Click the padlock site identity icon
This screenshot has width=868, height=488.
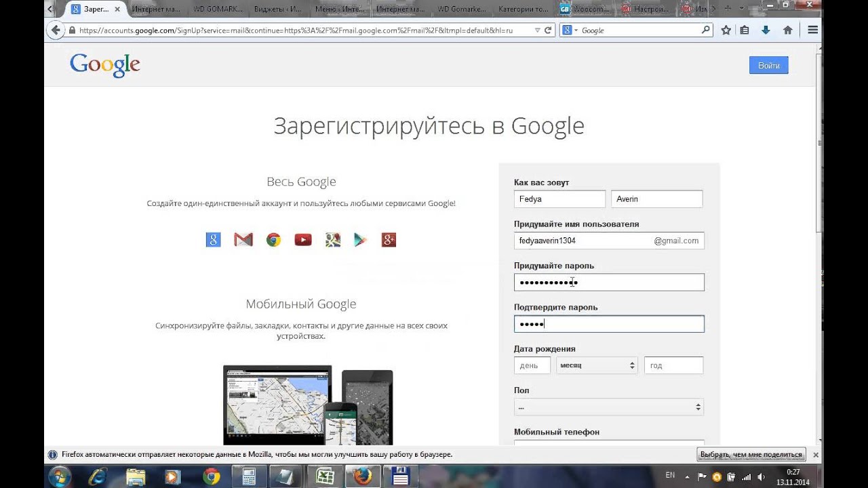[72, 30]
